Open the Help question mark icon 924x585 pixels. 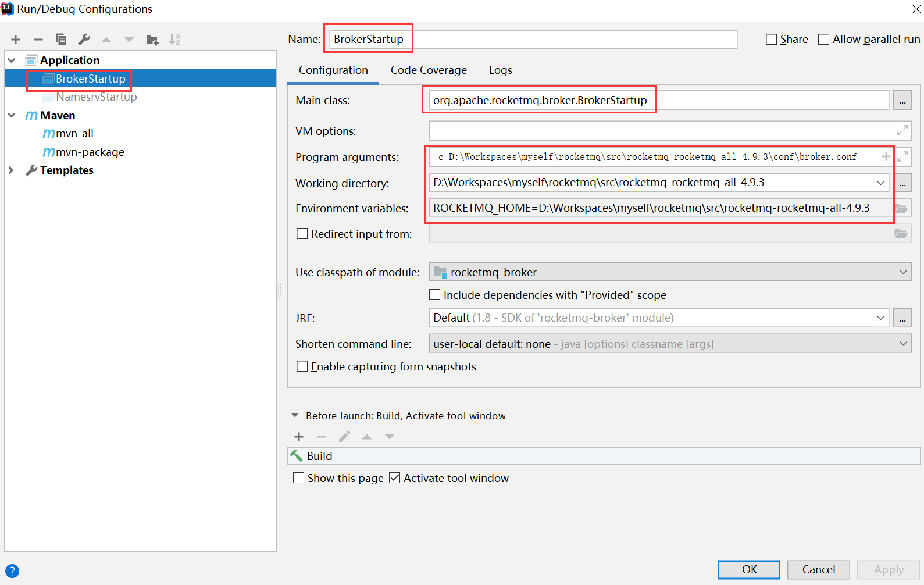pyautogui.click(x=12, y=571)
